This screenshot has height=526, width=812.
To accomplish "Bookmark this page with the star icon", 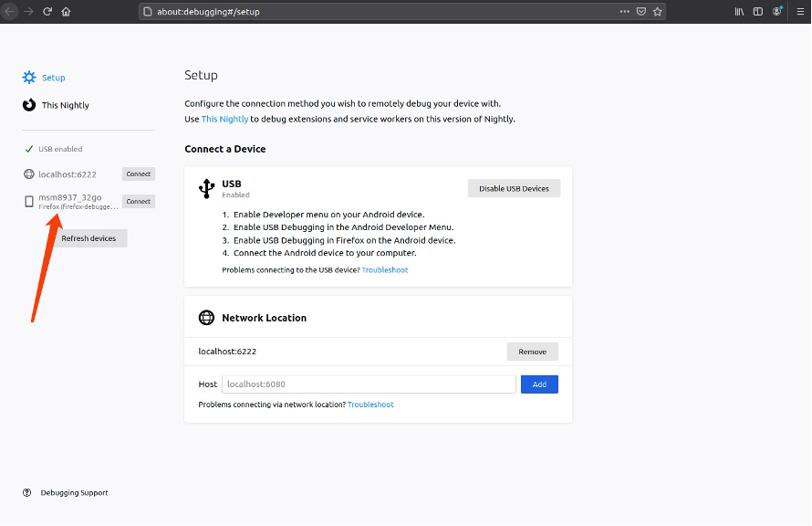I will [x=657, y=12].
